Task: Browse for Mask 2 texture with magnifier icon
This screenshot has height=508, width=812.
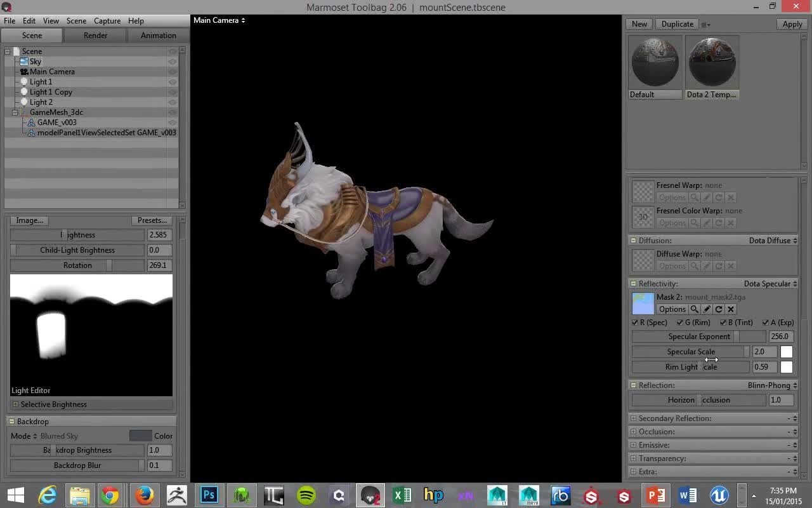Action: tap(695, 309)
